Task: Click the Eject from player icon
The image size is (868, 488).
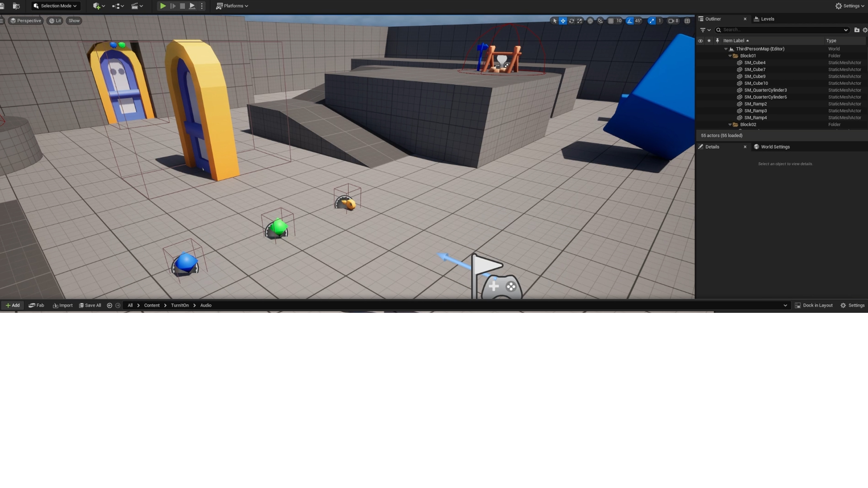Action: (x=192, y=6)
